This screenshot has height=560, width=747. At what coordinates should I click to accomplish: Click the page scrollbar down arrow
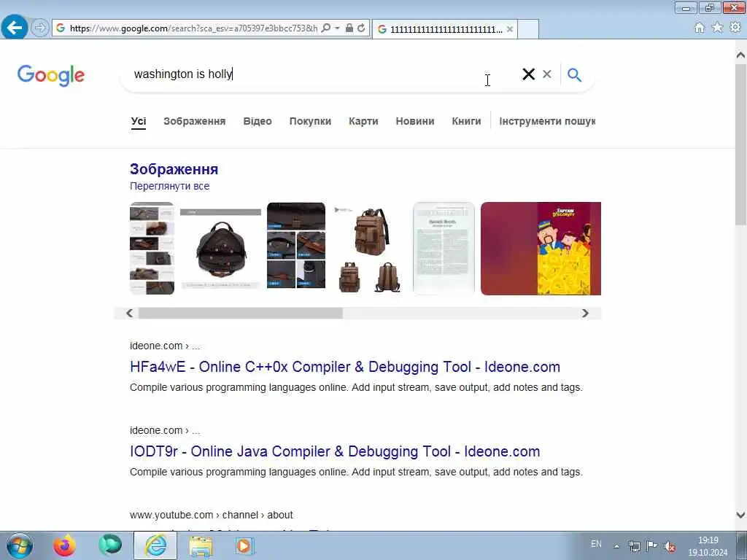click(740, 515)
